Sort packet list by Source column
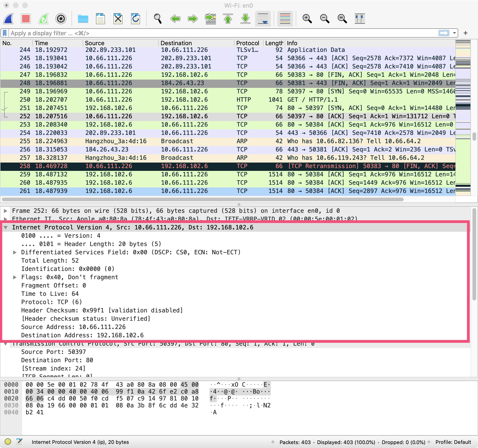 point(95,43)
